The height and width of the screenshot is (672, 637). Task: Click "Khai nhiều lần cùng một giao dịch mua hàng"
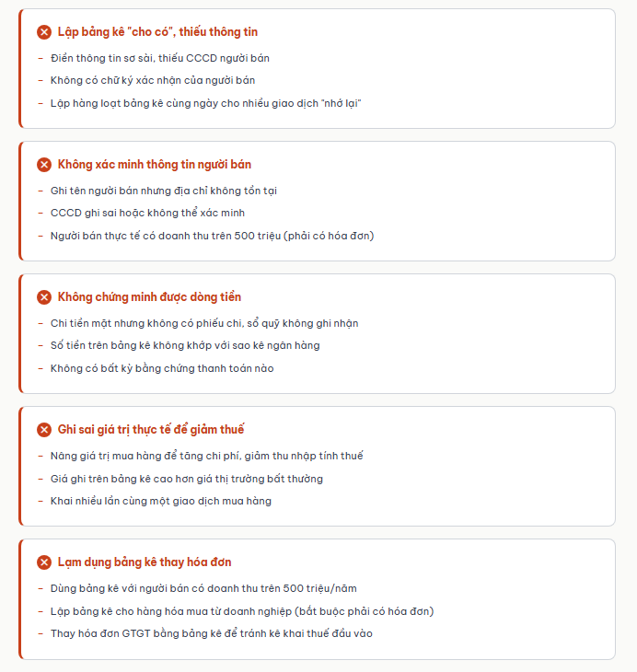point(160,501)
